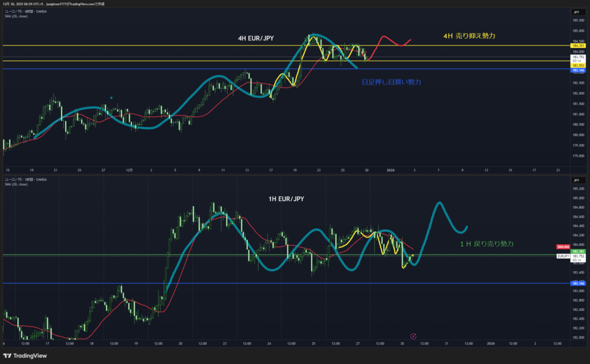Click the top chart SMA (20, close) legend
Screen dimensions: 590x364
click(16, 16)
